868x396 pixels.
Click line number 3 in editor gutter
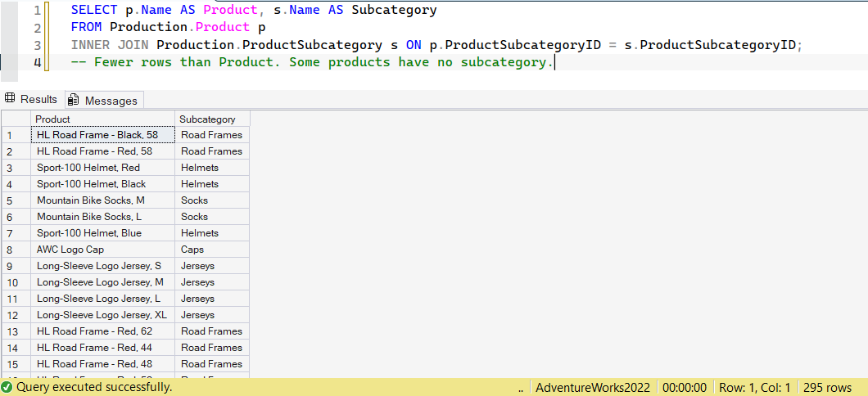pyautogui.click(x=37, y=45)
